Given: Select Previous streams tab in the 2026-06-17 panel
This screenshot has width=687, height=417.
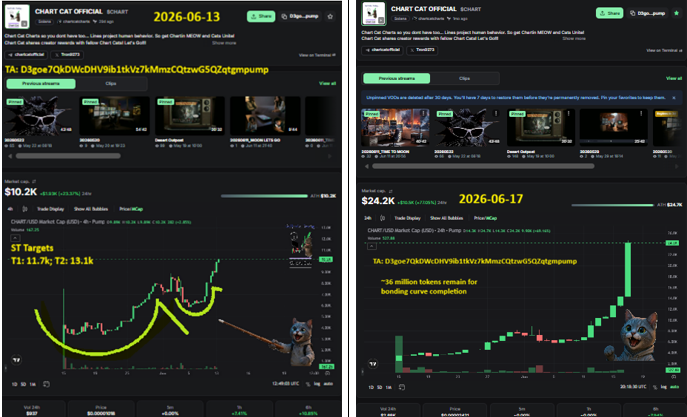Looking at the screenshot, I should pos(397,78).
